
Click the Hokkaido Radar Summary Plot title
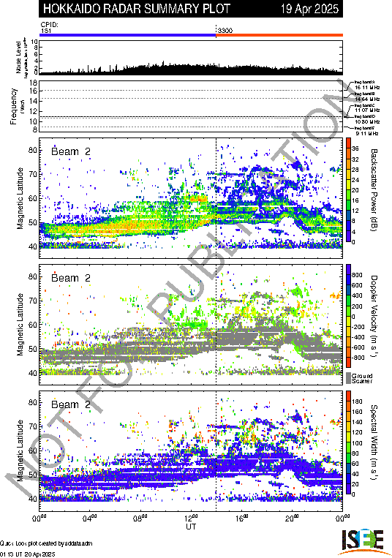tap(137, 9)
